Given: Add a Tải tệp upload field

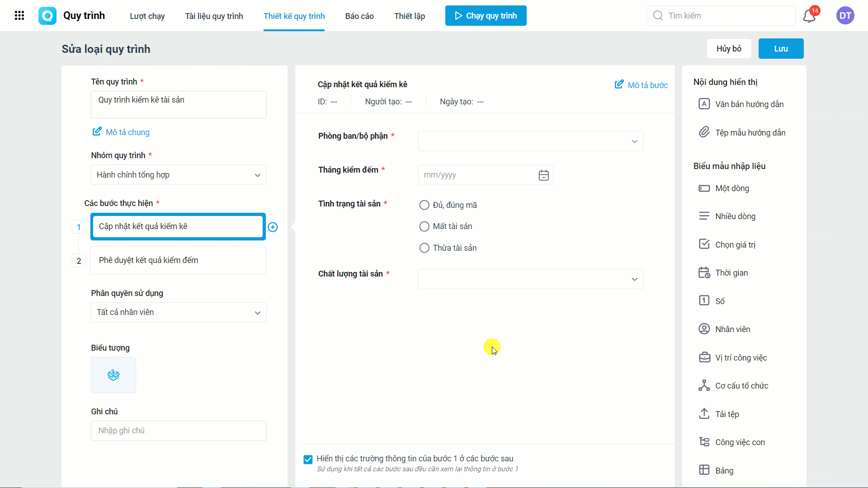Looking at the screenshot, I should point(719,414).
